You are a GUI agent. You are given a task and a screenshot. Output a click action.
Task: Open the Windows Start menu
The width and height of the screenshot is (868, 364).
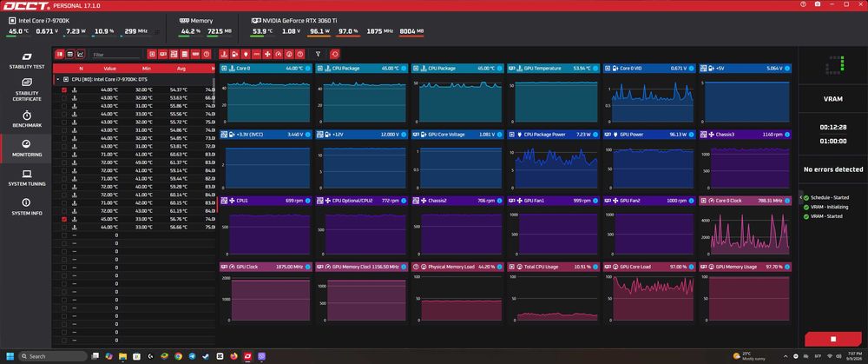click(10, 356)
